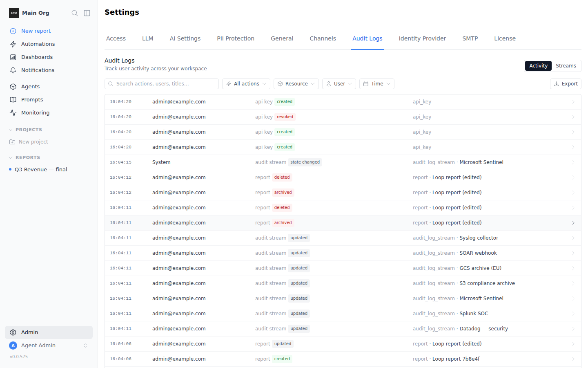Open the api key revoked log row
The width and height of the screenshot is (588, 368).
[343, 117]
